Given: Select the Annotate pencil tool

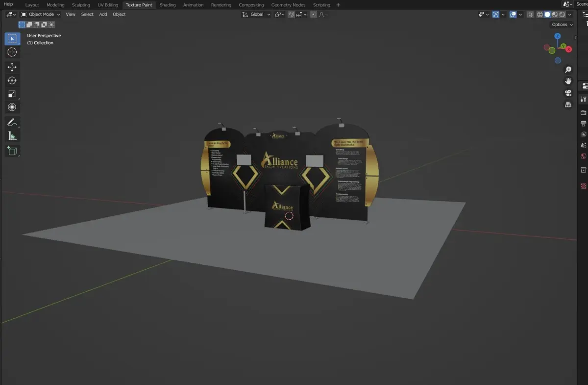Looking at the screenshot, I should [x=12, y=122].
